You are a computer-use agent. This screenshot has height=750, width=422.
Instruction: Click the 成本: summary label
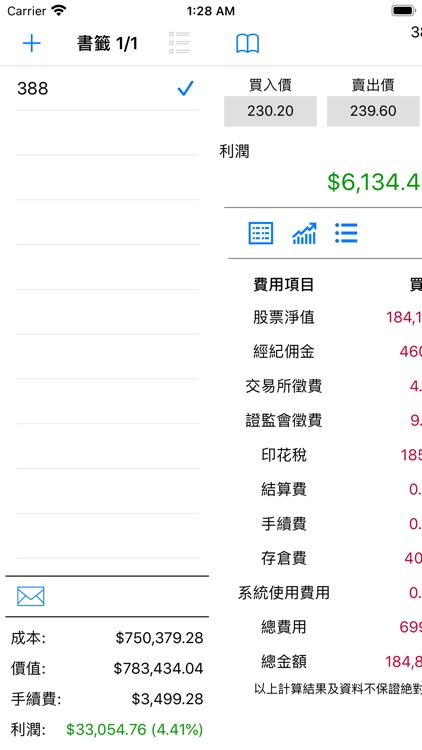click(x=28, y=638)
